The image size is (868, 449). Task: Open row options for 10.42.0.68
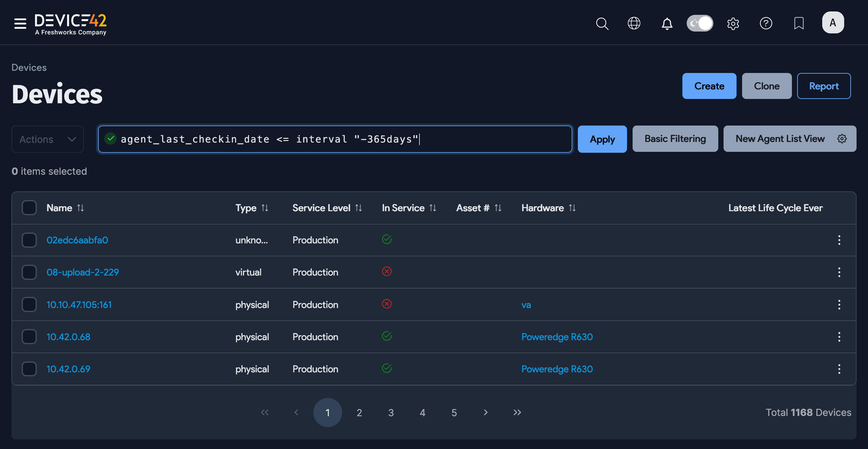tap(839, 337)
